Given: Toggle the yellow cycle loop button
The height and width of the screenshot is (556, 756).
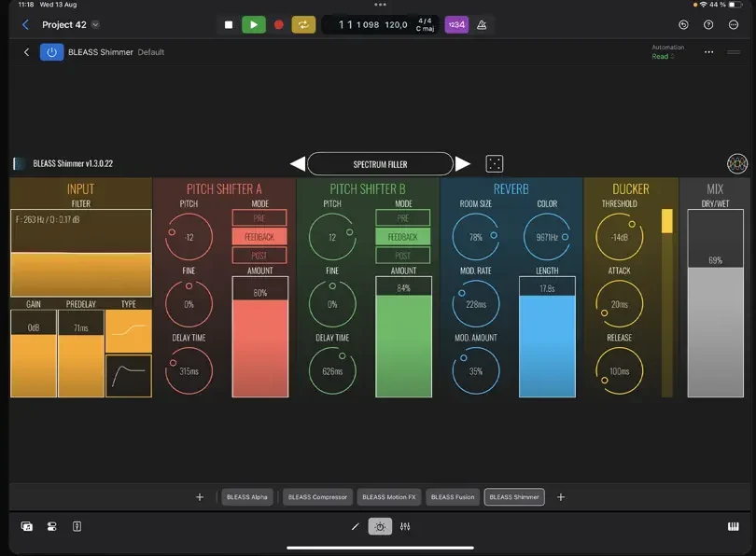Looking at the screenshot, I should [x=303, y=24].
